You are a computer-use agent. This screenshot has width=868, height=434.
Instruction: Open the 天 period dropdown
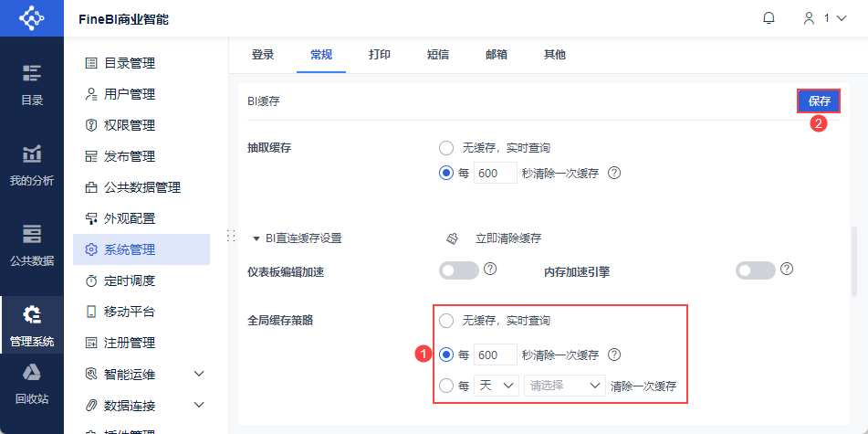(497, 386)
